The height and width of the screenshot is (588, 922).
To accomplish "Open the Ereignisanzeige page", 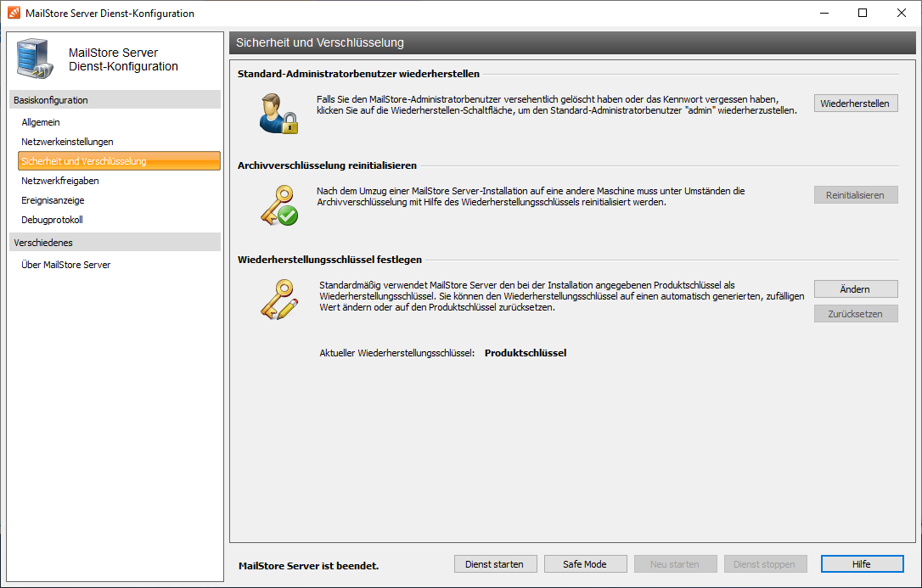I will pos(53,200).
